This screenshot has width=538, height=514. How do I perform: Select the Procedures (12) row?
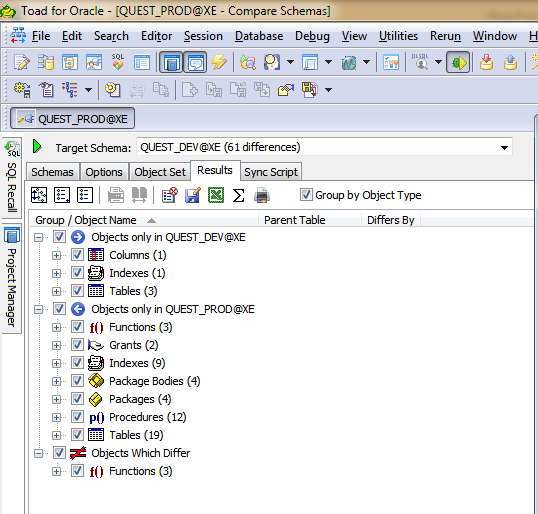(148, 417)
